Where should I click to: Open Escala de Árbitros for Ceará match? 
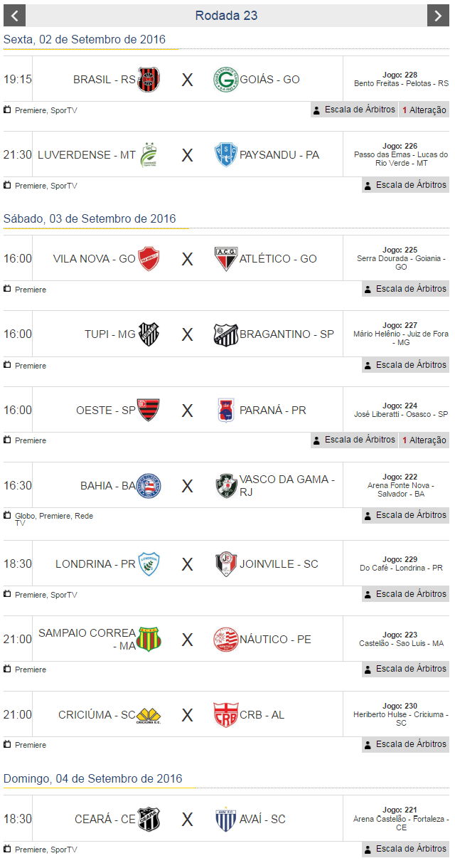point(405,849)
